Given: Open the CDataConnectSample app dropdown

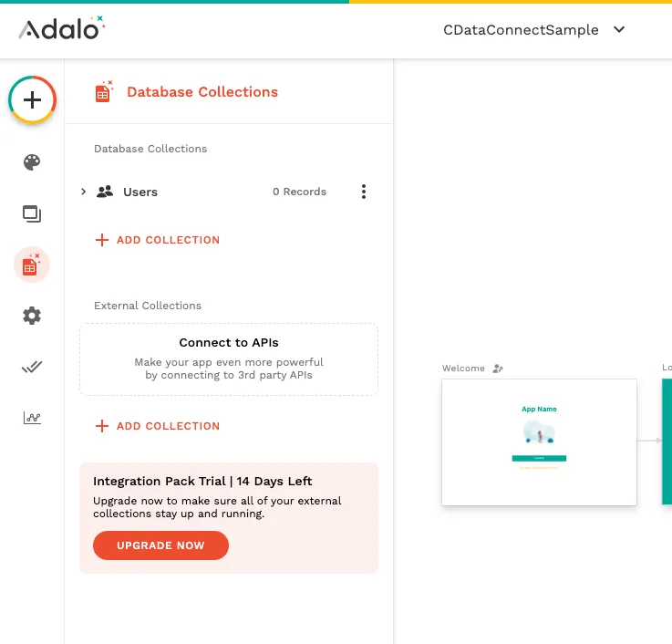Looking at the screenshot, I should (x=533, y=30).
